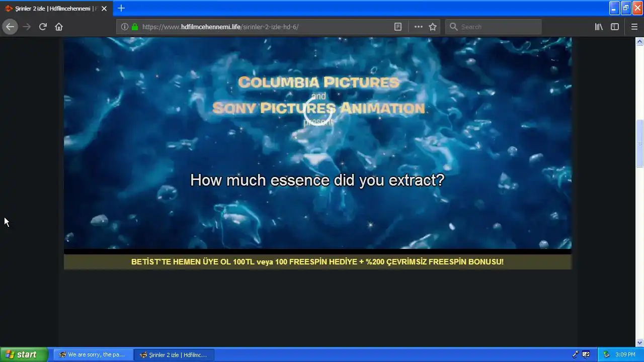
Task: Go back to the previous page
Action: coord(10,27)
